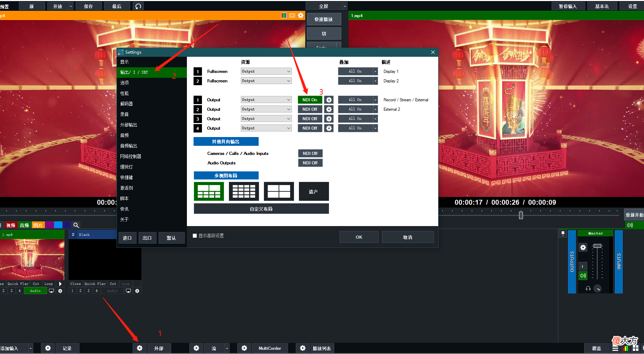
Task: Click the 自定义布局 button
Action: coord(261,209)
